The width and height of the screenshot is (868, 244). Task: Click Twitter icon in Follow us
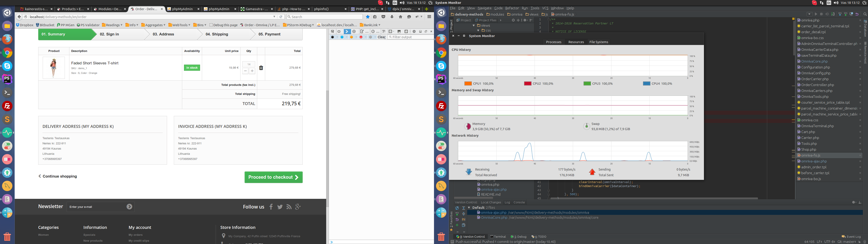point(280,207)
